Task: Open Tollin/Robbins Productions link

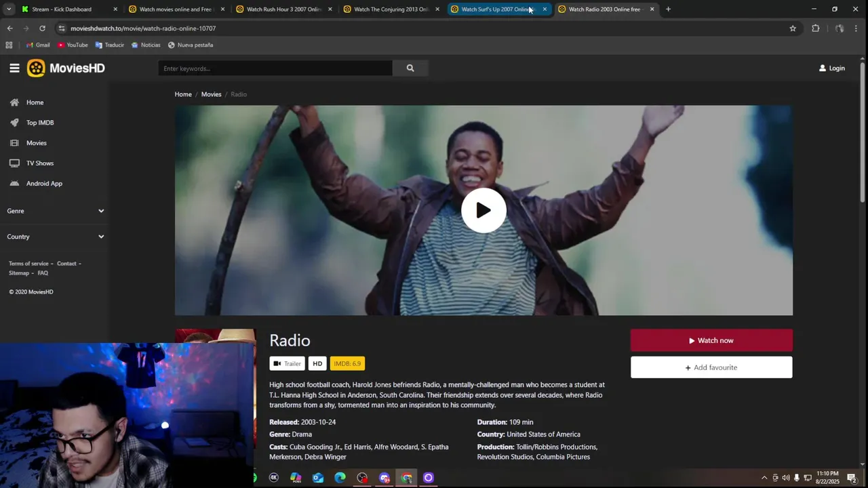Action: pyautogui.click(x=557, y=447)
